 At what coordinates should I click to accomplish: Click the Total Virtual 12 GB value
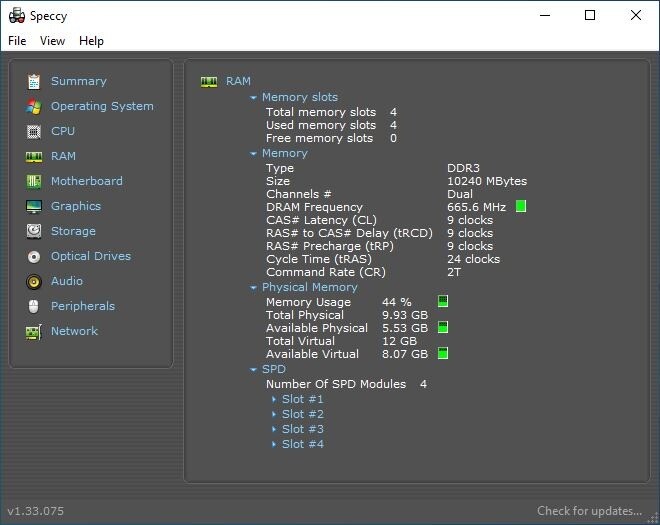399,341
